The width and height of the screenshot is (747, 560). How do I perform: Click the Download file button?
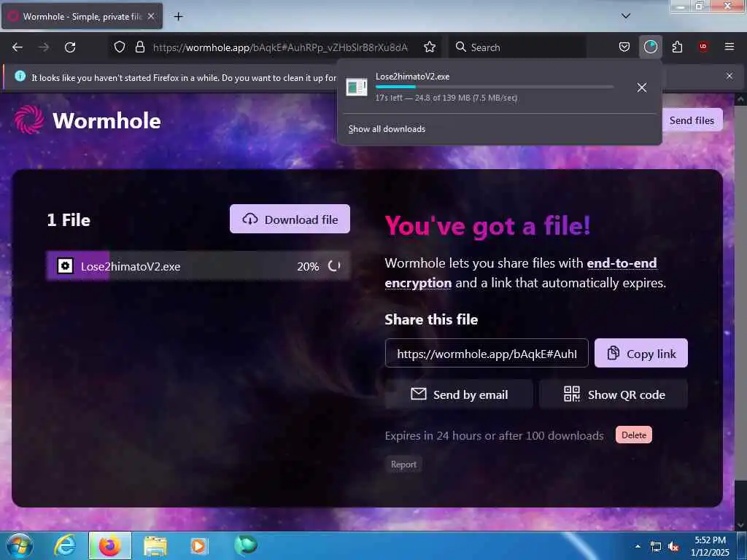[x=290, y=219]
